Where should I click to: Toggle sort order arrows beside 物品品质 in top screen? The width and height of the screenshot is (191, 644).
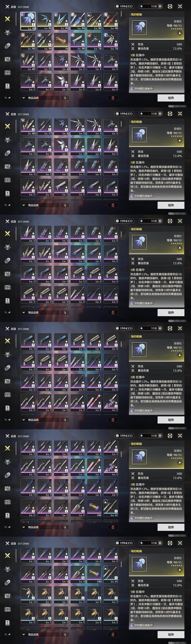tap(65, 98)
